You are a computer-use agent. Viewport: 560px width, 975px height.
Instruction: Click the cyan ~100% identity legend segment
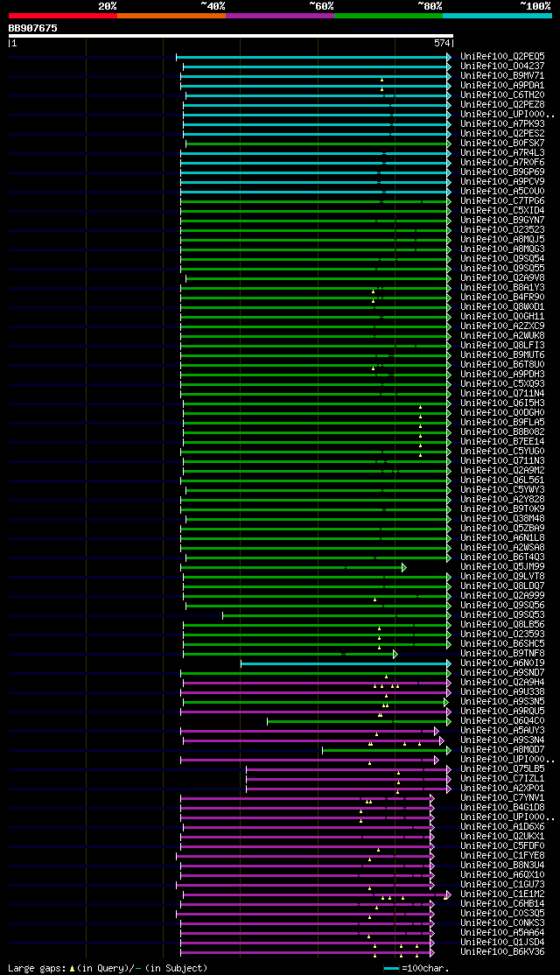click(x=497, y=16)
